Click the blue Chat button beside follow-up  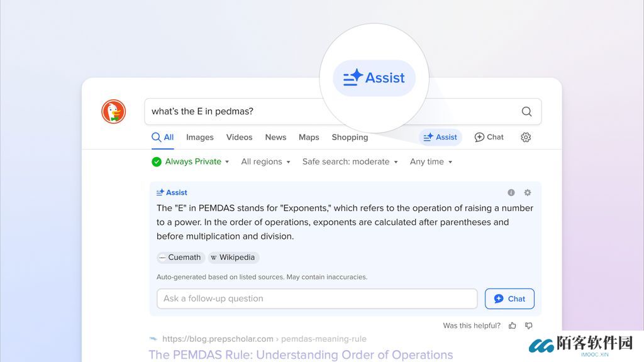pyautogui.click(x=509, y=299)
